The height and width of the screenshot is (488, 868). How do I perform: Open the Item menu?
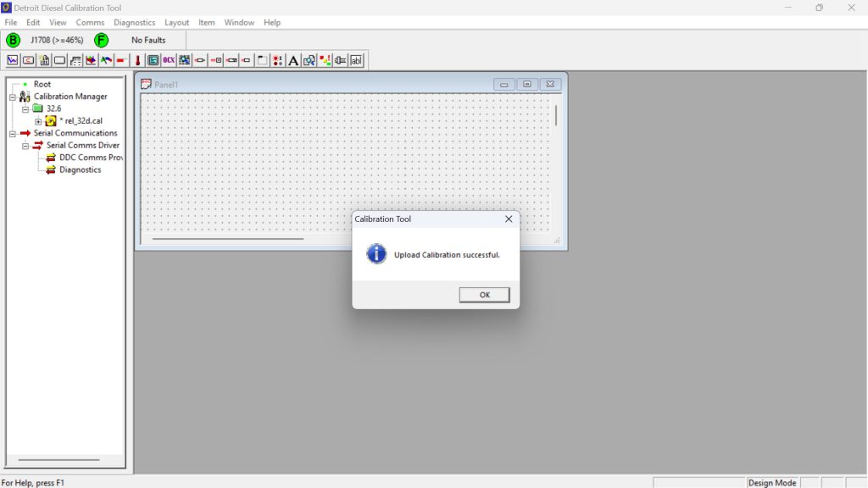(x=207, y=23)
